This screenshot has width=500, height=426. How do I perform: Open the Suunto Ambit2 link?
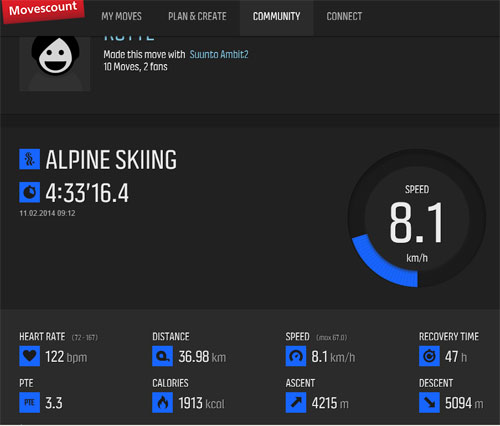click(x=219, y=54)
